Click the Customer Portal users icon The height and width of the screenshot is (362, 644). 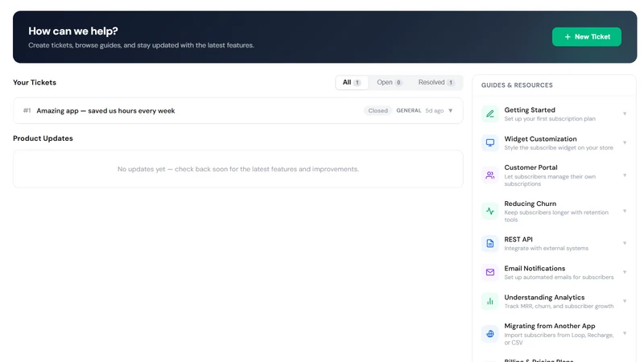pyautogui.click(x=490, y=175)
